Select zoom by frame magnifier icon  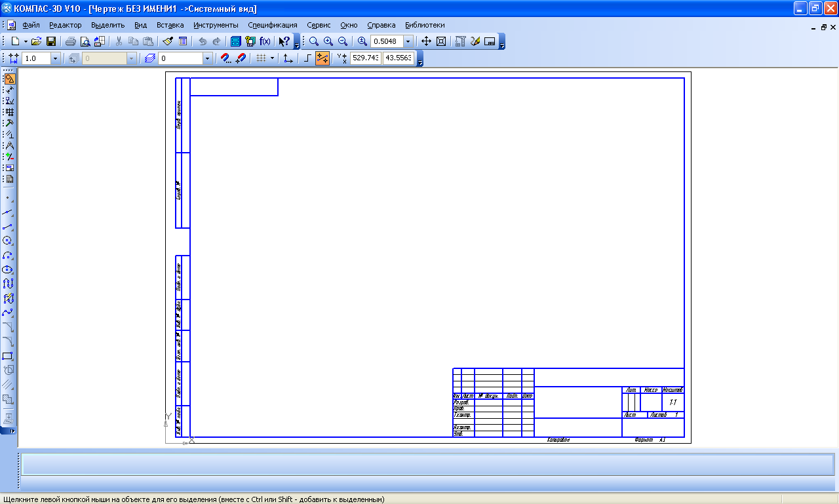(314, 41)
